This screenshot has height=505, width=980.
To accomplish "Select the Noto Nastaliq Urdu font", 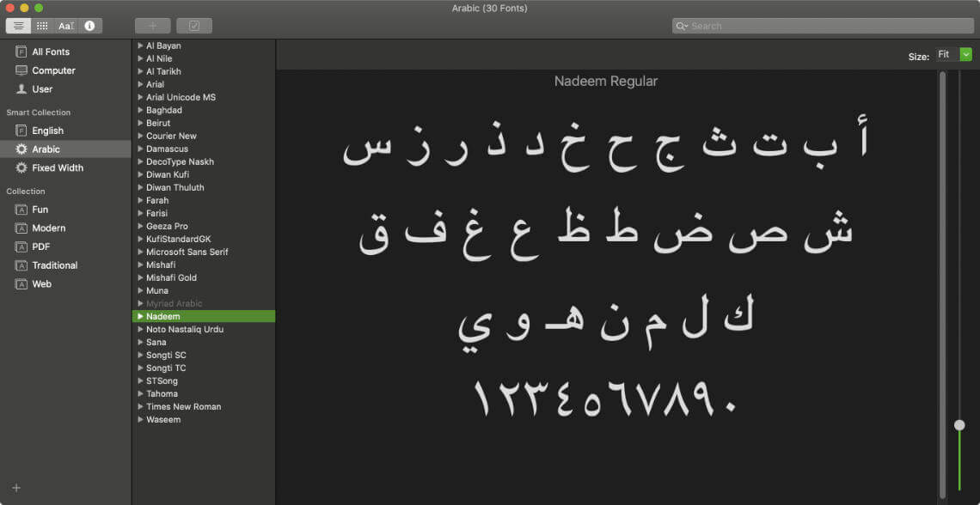I will point(186,329).
